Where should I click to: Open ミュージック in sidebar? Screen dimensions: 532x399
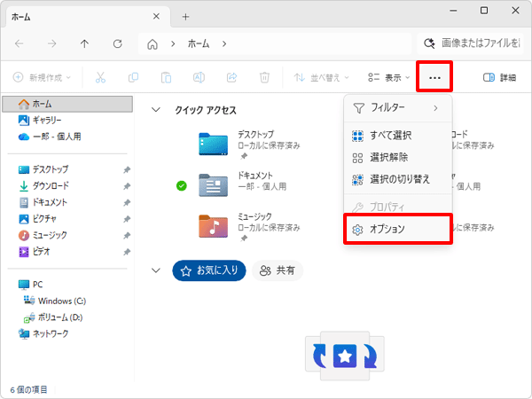(43, 235)
